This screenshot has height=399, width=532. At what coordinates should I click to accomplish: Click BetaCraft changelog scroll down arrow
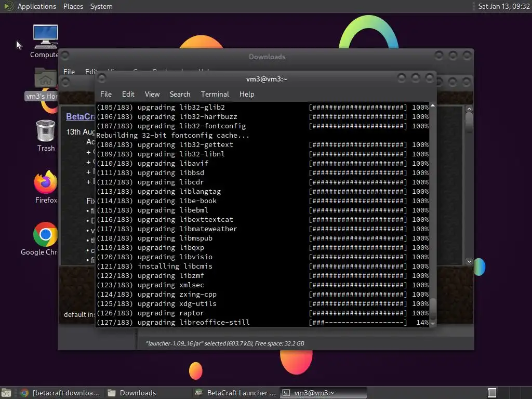[469, 261]
